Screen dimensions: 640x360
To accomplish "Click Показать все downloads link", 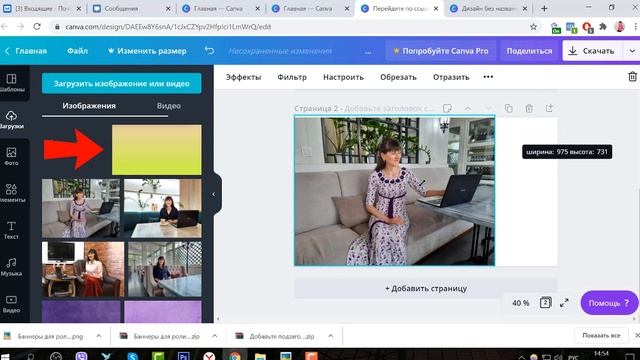I will (x=601, y=336).
